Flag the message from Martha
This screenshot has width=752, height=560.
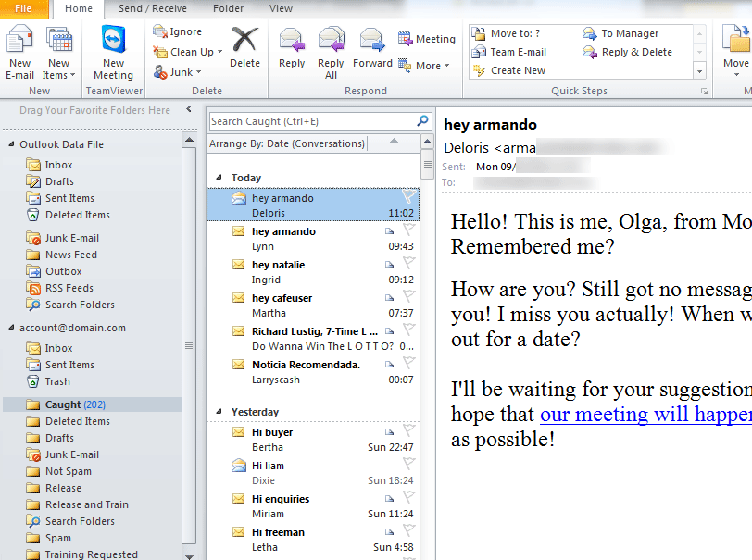point(408,296)
